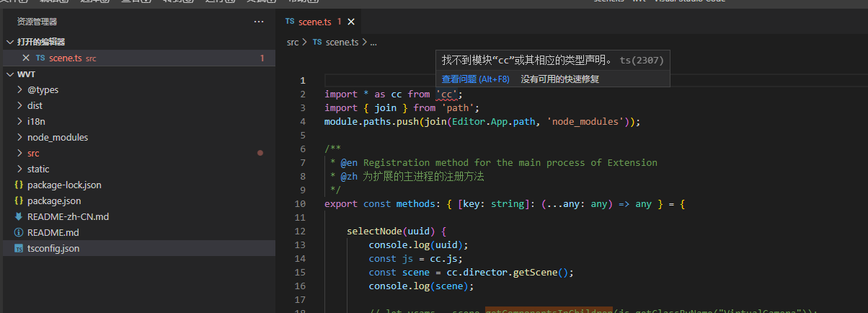Collapse the 打开的编辑器 section
Image resolution: width=868 pixels, height=313 pixels.
(x=9, y=42)
